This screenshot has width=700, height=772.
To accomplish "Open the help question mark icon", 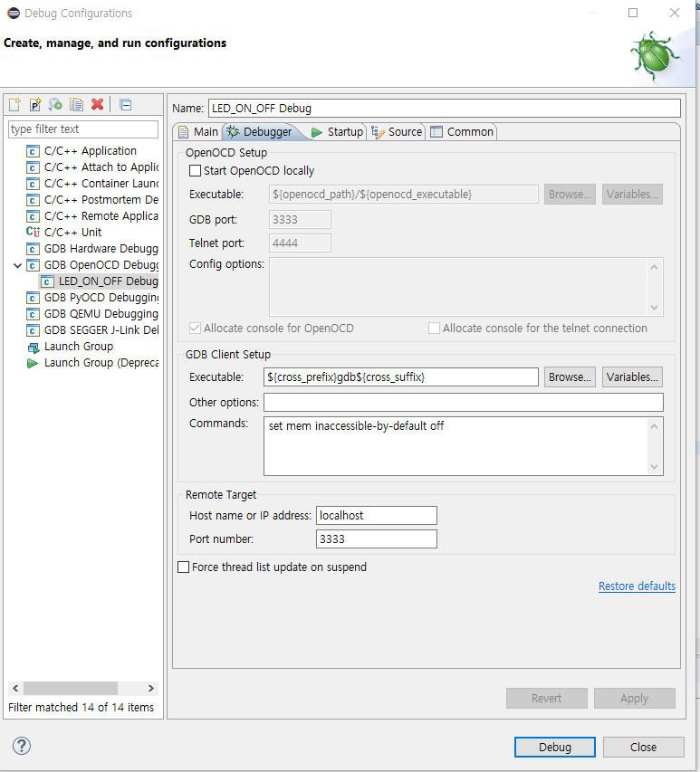I will (x=22, y=747).
